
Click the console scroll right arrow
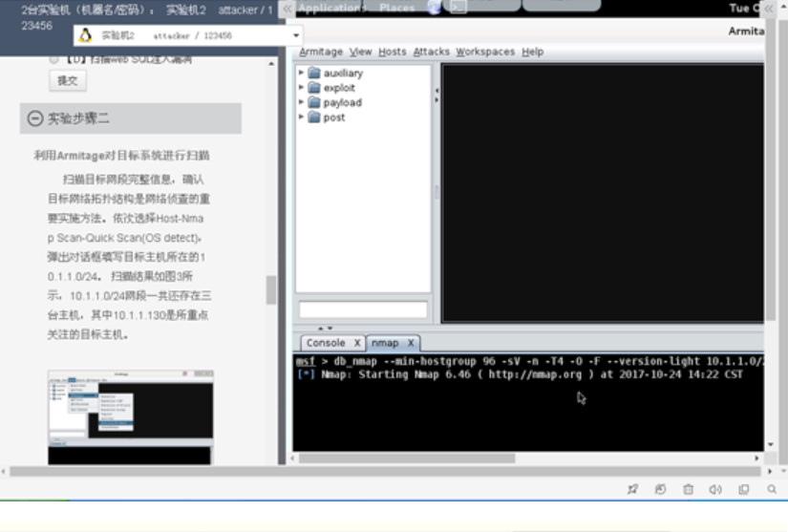tap(756, 458)
